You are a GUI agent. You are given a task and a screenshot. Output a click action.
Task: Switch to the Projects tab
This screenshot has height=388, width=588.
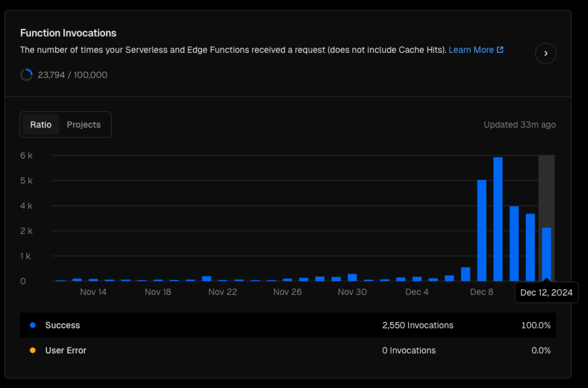84,125
